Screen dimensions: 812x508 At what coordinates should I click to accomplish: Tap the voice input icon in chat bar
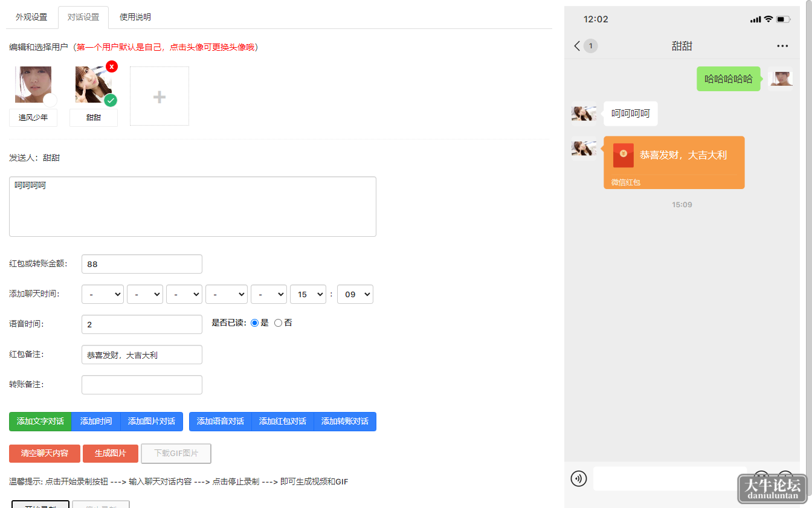(x=579, y=479)
